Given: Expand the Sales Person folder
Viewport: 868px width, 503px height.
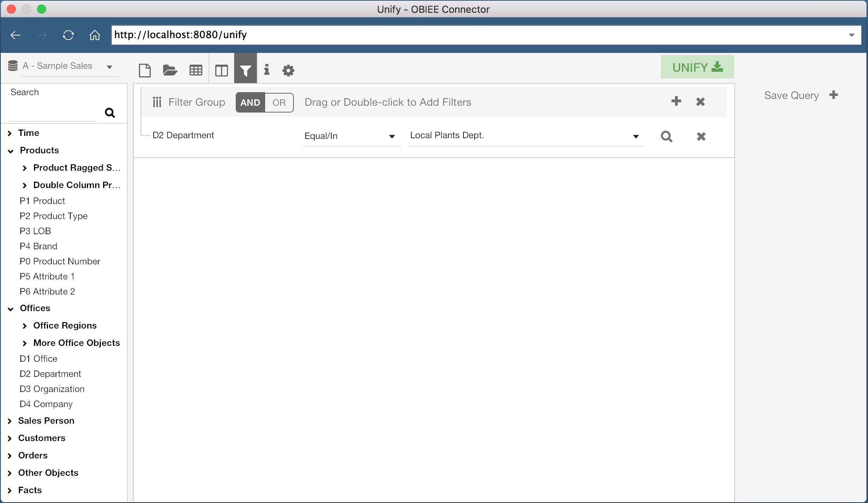Looking at the screenshot, I should coord(10,421).
